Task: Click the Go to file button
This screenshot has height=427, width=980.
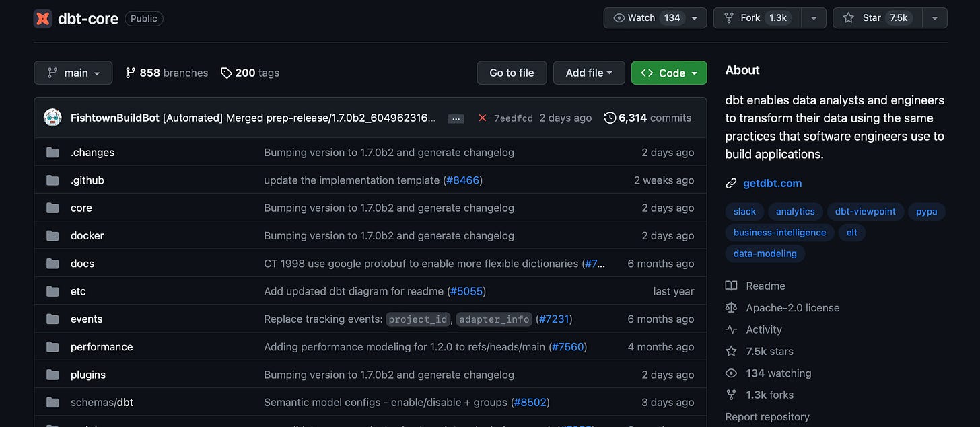Action: coord(512,73)
